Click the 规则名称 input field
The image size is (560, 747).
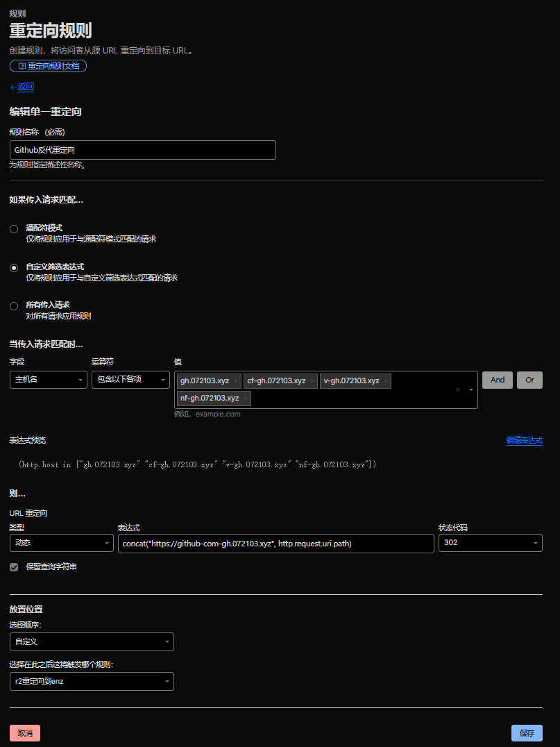coord(142,150)
